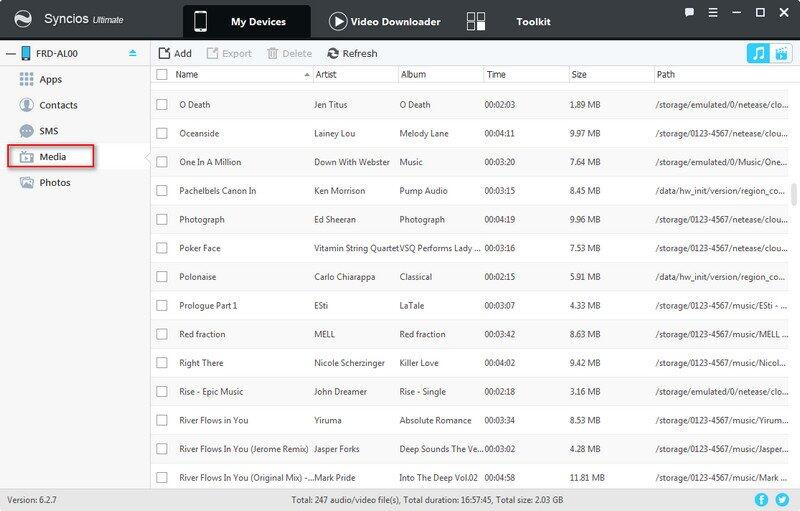Select the Prologue Part 1 row

click(469, 305)
